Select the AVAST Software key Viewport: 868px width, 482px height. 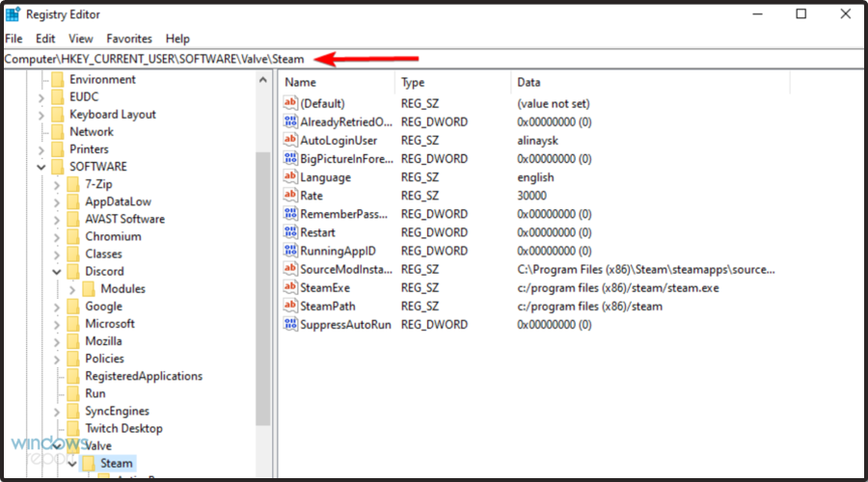[x=124, y=219]
